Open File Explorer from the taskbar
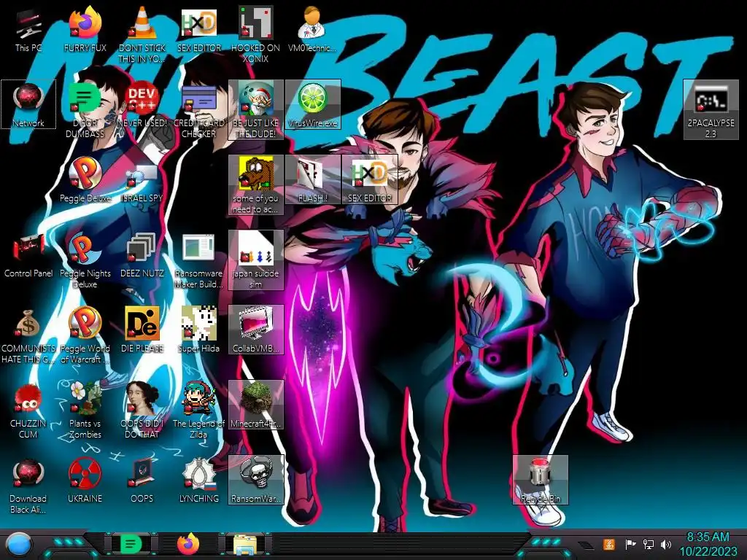This screenshot has height=560, width=747. click(x=245, y=544)
